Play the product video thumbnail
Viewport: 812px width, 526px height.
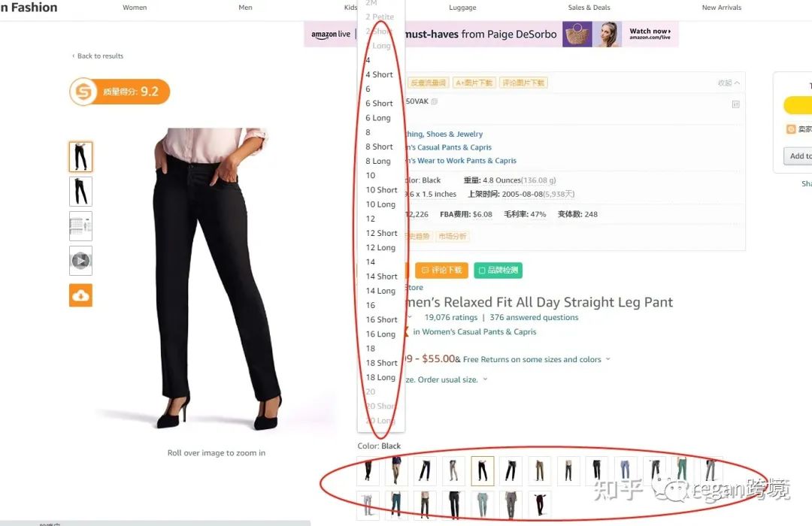(80, 261)
